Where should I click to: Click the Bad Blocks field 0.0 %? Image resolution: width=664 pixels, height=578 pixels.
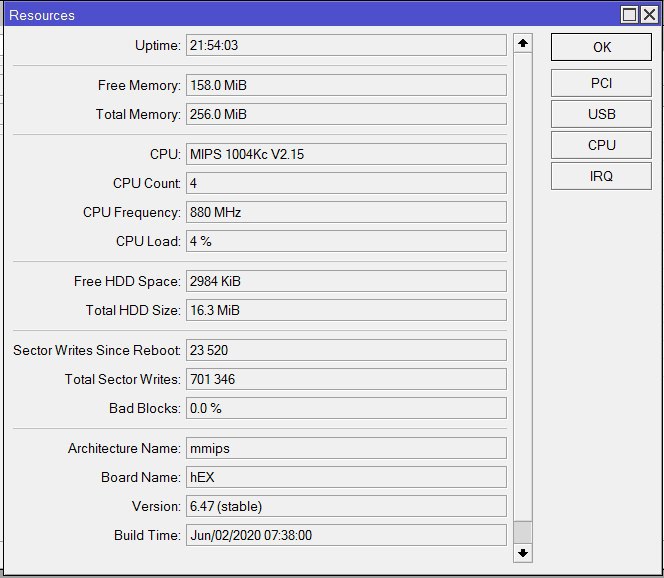point(346,408)
